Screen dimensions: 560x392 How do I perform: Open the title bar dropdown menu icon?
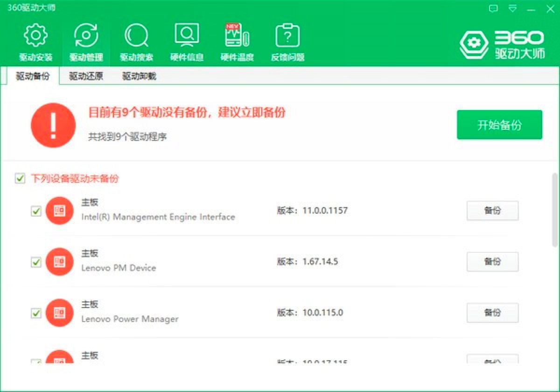(512, 9)
